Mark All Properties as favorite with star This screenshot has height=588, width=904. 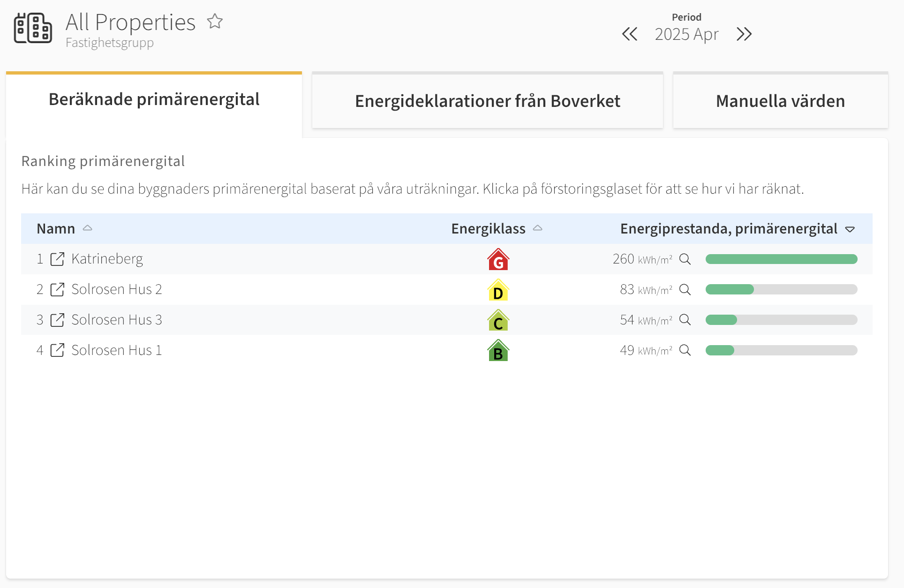tap(215, 22)
